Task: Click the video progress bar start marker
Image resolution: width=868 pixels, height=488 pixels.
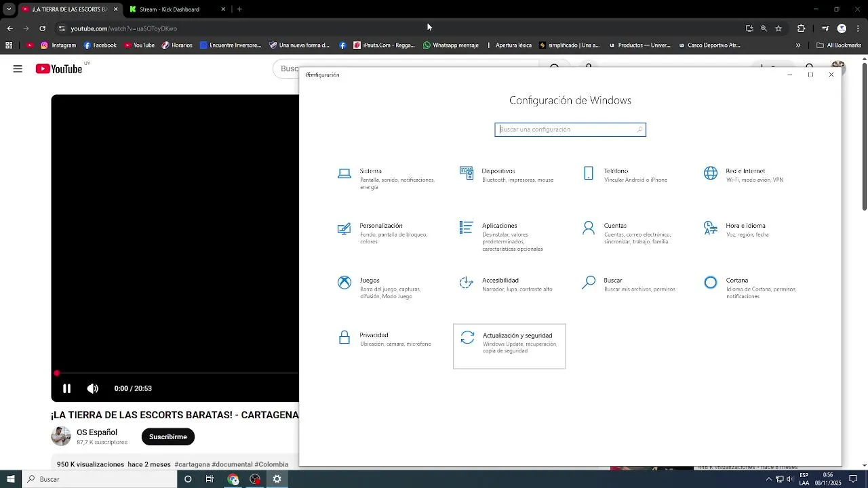Action: tap(57, 373)
